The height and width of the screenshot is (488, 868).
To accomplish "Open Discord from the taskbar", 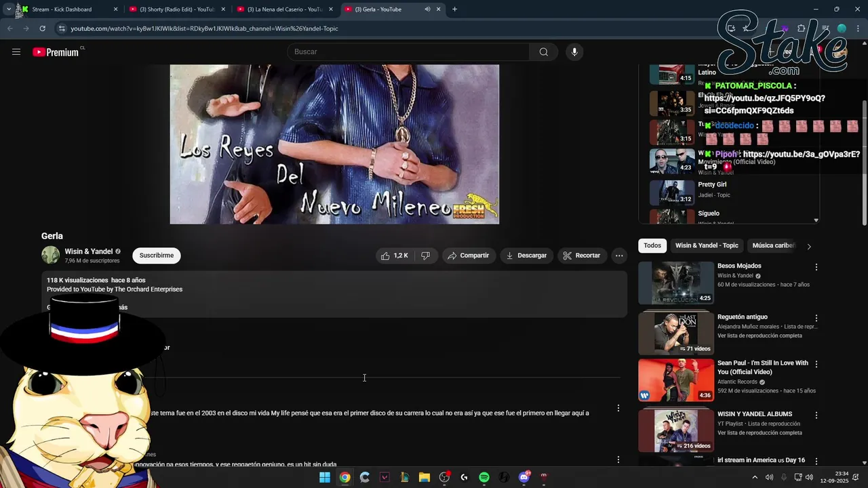I will pos(524,477).
